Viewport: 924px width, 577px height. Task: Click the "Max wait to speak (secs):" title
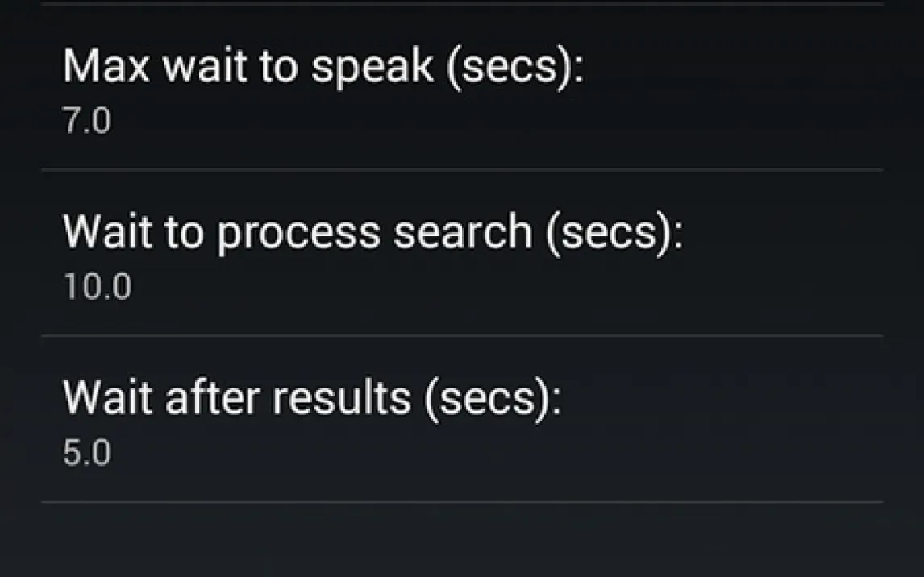323,66
